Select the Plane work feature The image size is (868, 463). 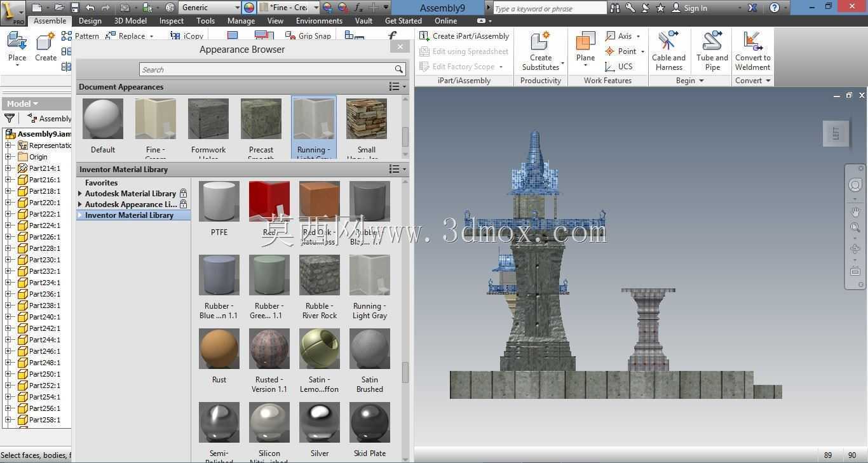point(585,48)
